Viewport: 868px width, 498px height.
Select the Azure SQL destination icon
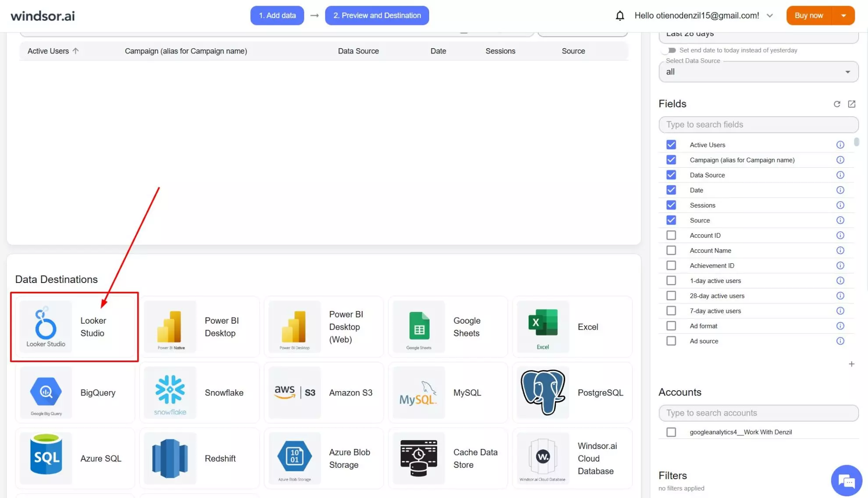(x=46, y=458)
